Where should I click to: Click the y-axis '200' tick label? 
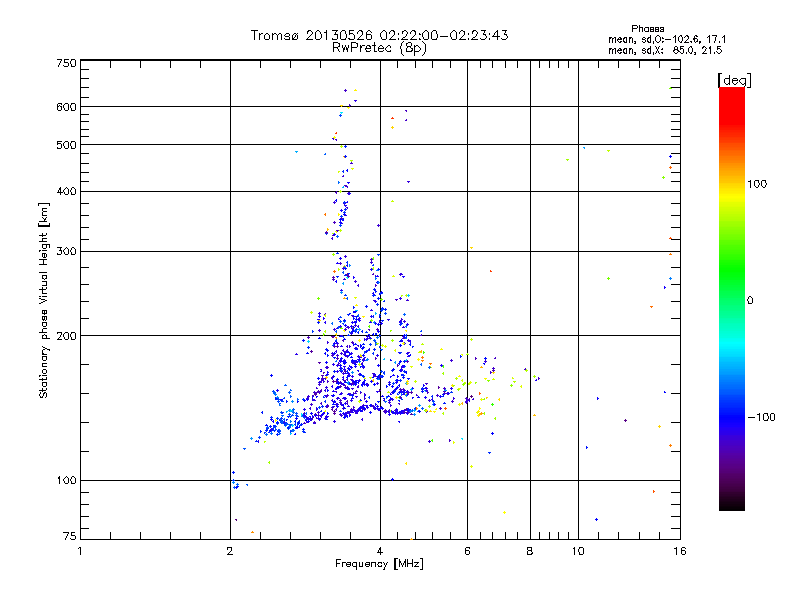(66, 336)
